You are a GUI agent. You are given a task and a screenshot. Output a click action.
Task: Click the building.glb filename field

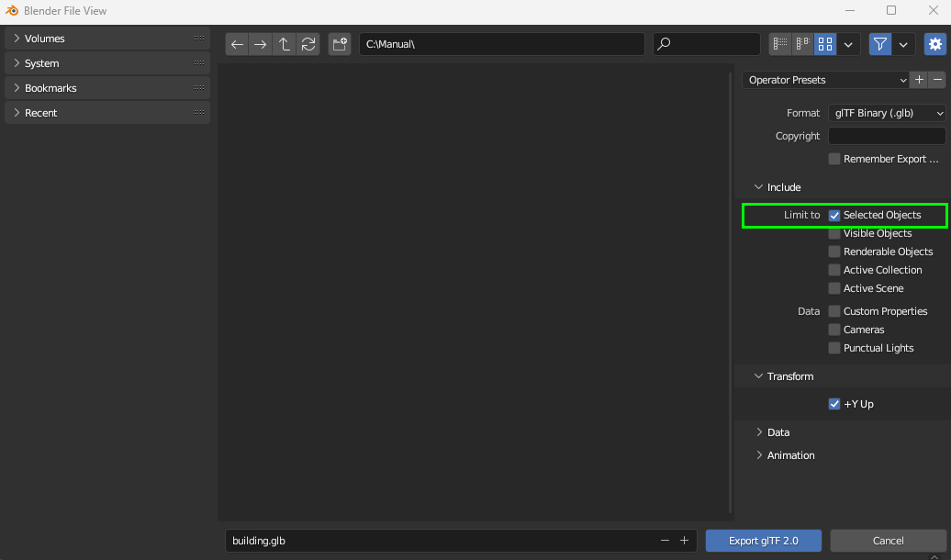(413, 541)
